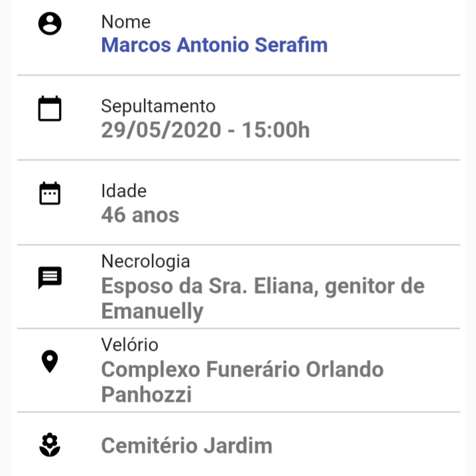The height and width of the screenshot is (476, 476).
Task: Tap the Velório heading label
Action: (x=130, y=345)
